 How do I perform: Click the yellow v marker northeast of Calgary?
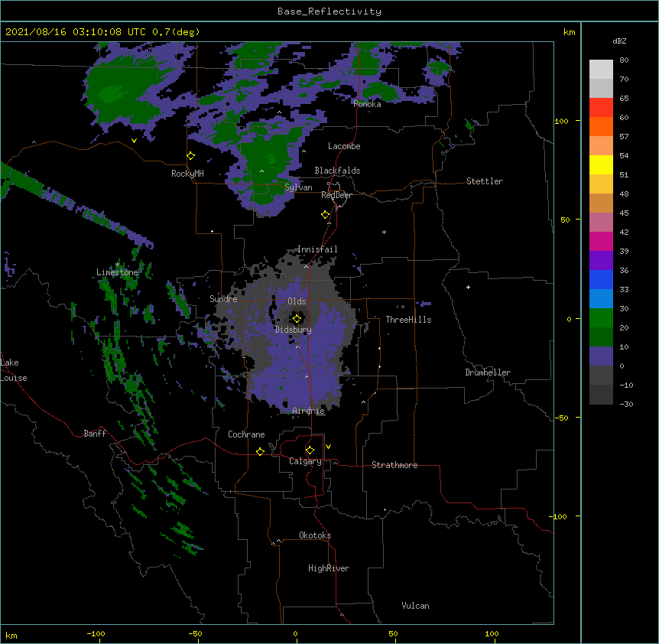pos(328,447)
